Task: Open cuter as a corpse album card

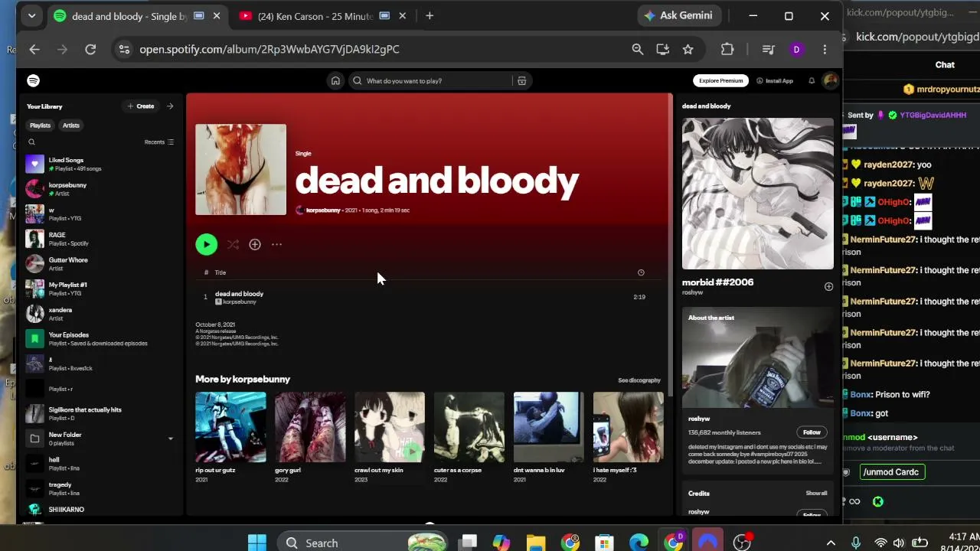Action: pyautogui.click(x=469, y=437)
